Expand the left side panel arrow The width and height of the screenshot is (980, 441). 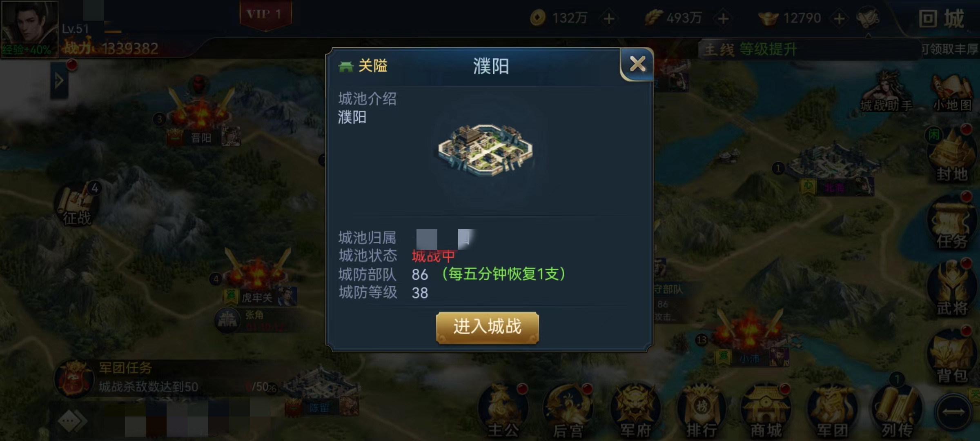coord(59,80)
